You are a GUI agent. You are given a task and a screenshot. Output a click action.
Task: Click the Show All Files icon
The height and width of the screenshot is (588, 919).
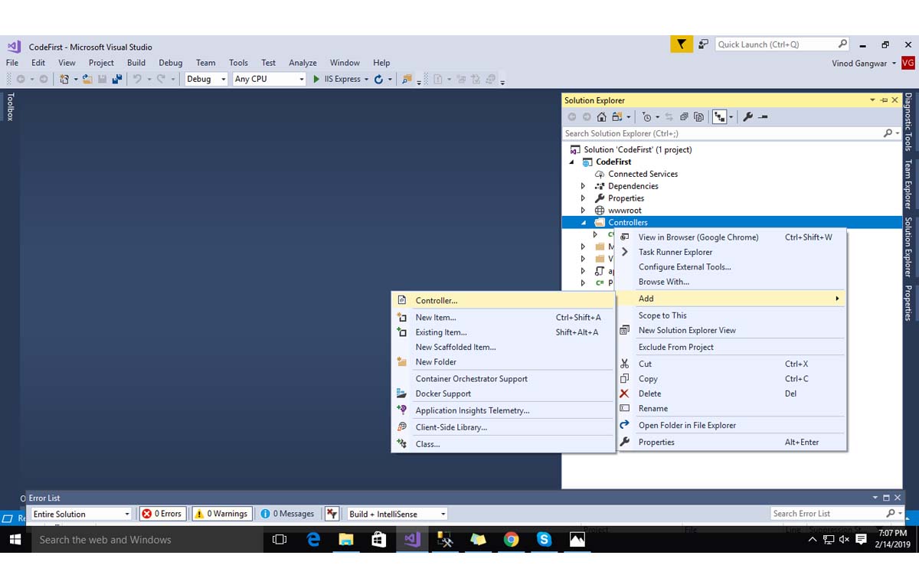[x=698, y=117]
